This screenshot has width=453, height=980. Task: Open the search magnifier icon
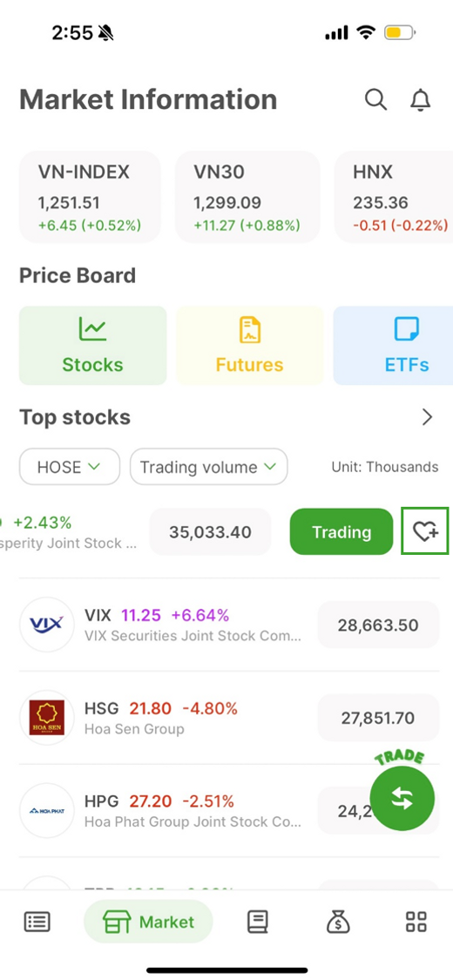pos(375,99)
